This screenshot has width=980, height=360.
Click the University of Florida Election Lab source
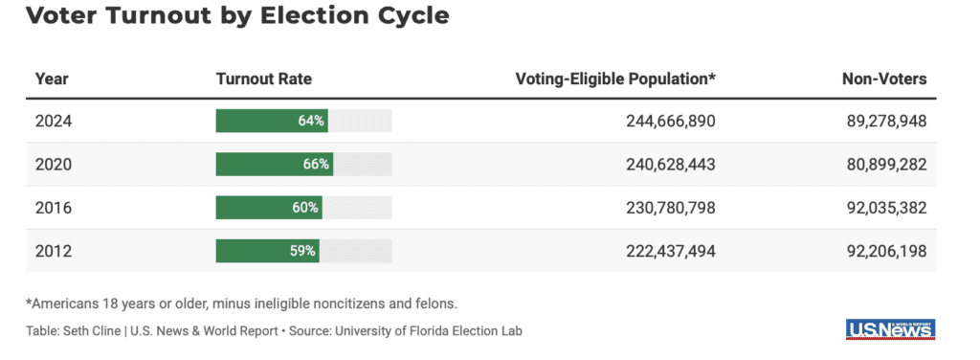(428, 330)
